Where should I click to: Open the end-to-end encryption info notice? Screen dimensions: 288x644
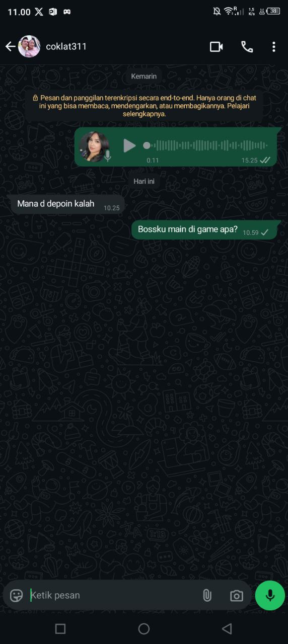(144, 106)
